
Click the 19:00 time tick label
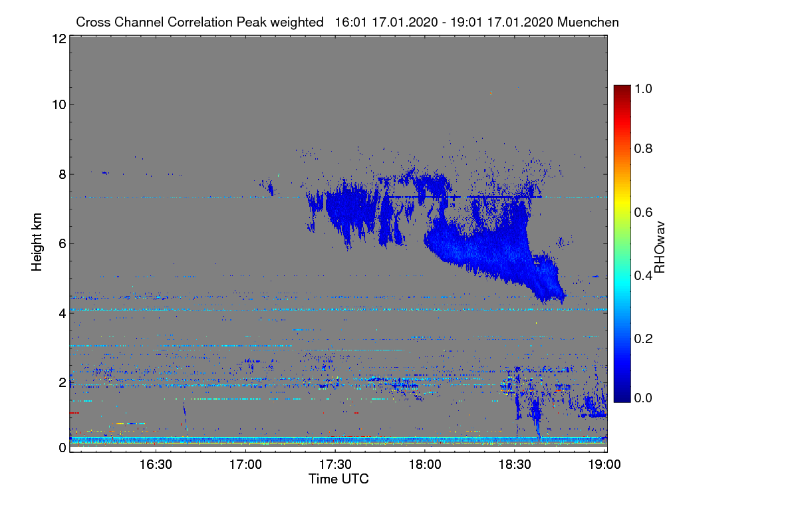(604, 464)
